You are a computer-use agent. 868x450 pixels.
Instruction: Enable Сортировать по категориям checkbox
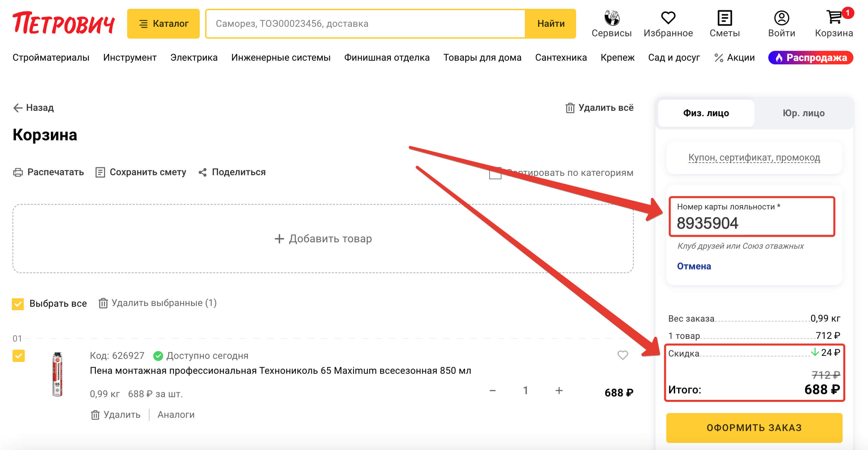[495, 173]
